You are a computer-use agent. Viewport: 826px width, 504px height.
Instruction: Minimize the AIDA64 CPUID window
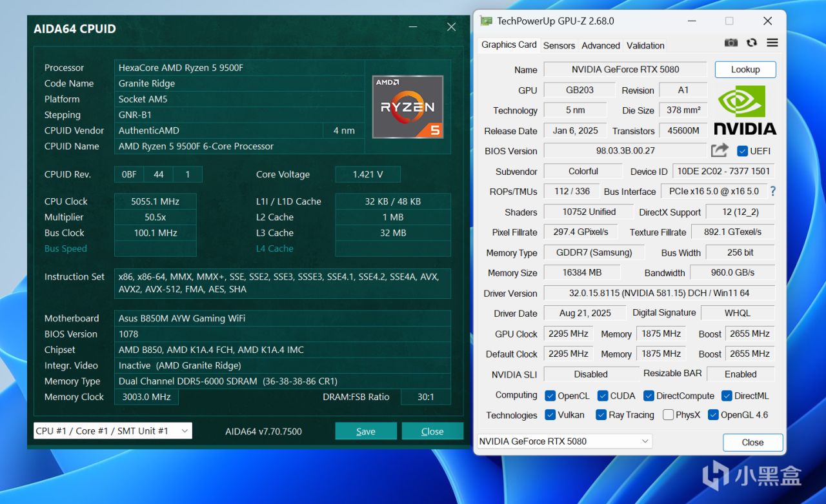[412, 27]
